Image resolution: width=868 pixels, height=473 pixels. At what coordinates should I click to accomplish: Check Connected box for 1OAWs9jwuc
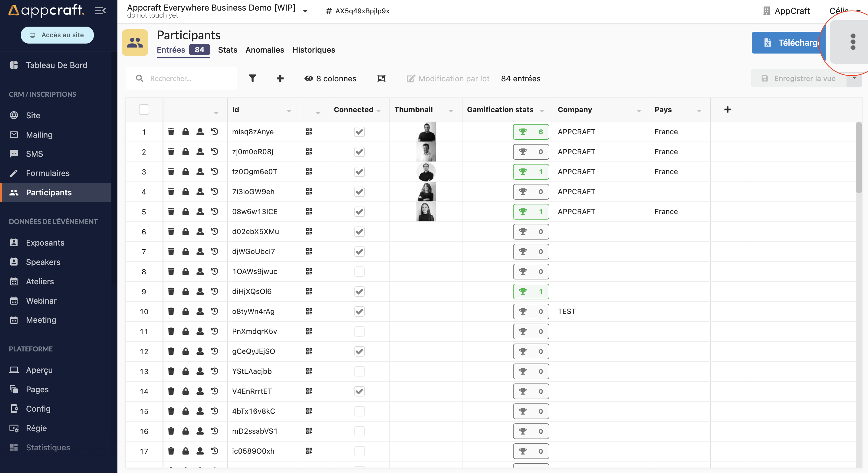[x=359, y=271]
